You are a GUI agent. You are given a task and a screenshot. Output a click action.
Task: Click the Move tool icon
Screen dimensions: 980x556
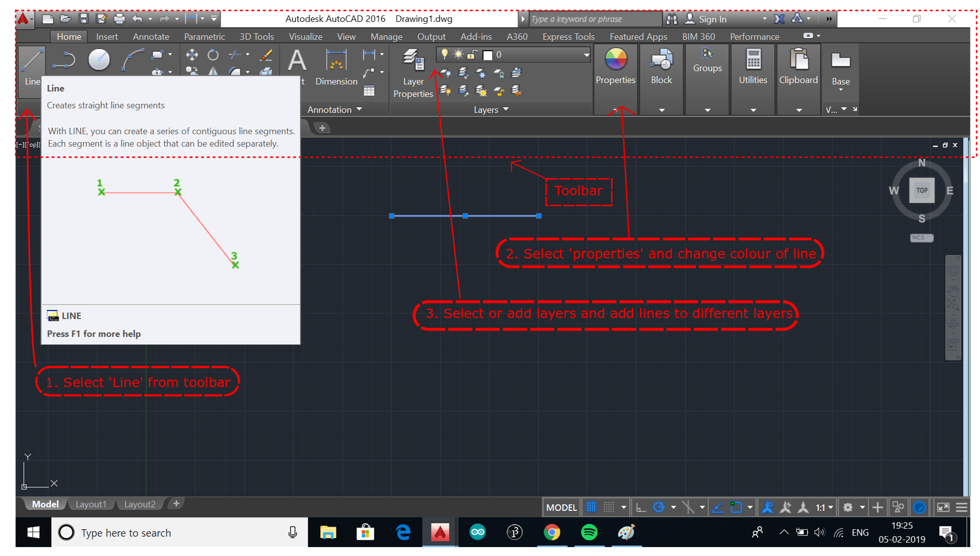192,55
